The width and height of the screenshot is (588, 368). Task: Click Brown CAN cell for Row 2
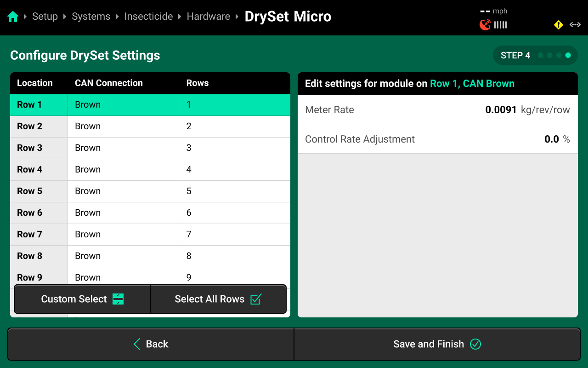[x=123, y=126]
